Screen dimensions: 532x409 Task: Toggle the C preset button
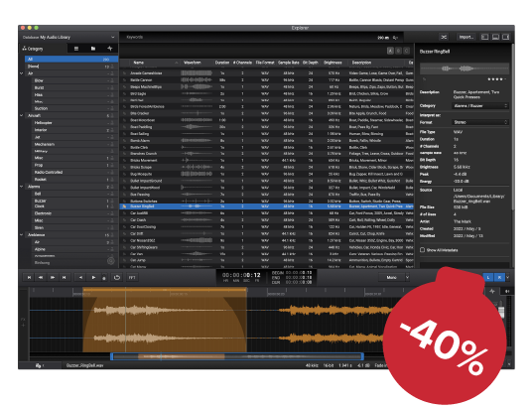tap(407, 51)
